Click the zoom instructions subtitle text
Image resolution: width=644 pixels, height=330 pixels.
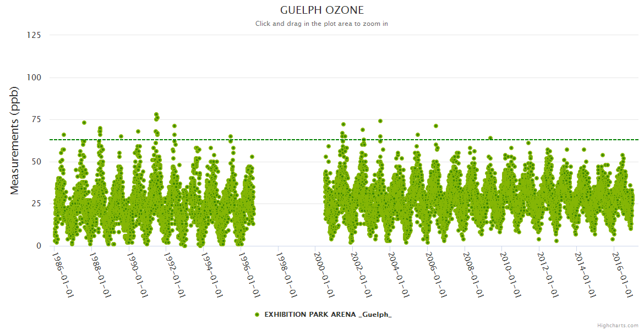point(322,24)
